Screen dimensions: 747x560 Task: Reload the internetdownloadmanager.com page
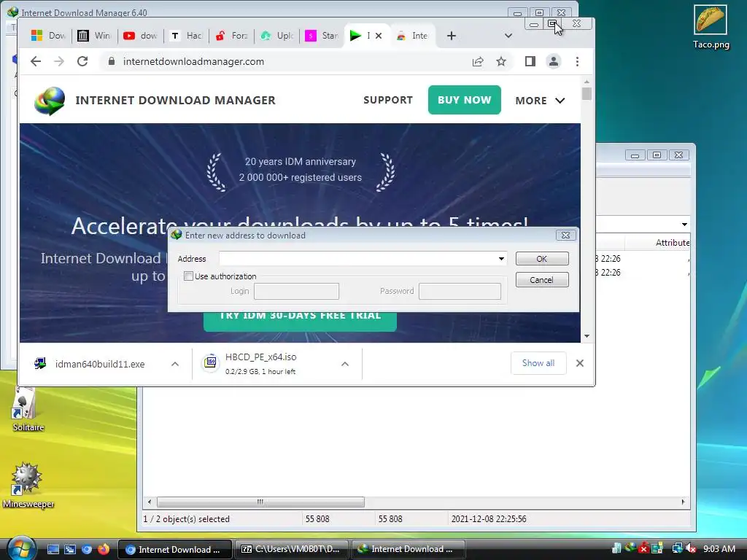[x=82, y=61]
